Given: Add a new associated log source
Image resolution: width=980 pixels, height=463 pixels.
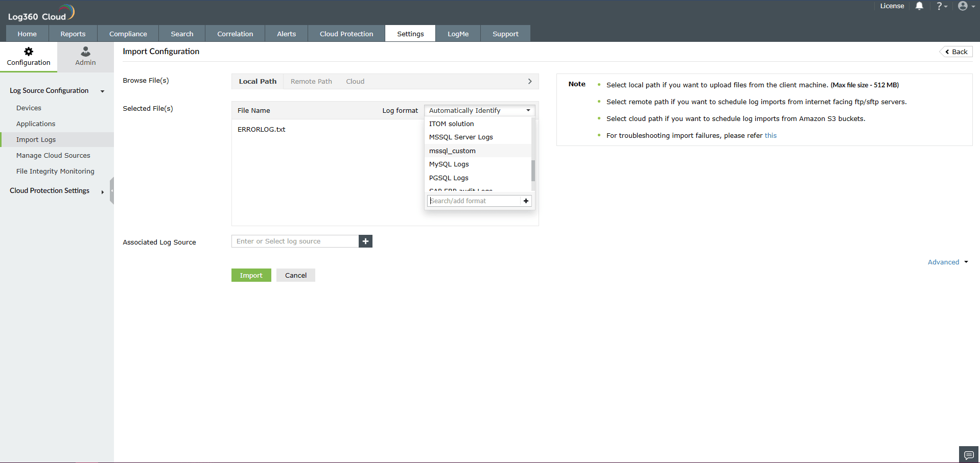Looking at the screenshot, I should [x=365, y=241].
